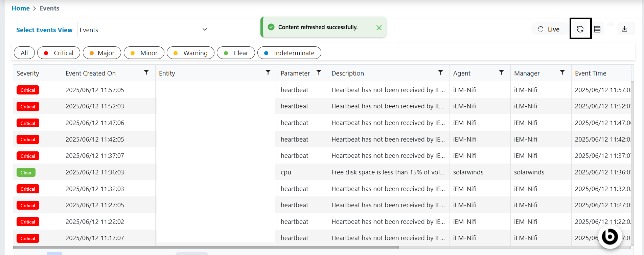Dismiss the Content refreshed notification
Image resolution: width=644 pixels, height=255 pixels.
379,27
